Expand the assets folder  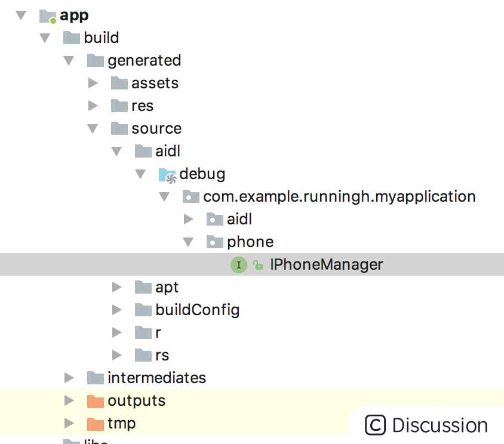pyautogui.click(x=93, y=83)
